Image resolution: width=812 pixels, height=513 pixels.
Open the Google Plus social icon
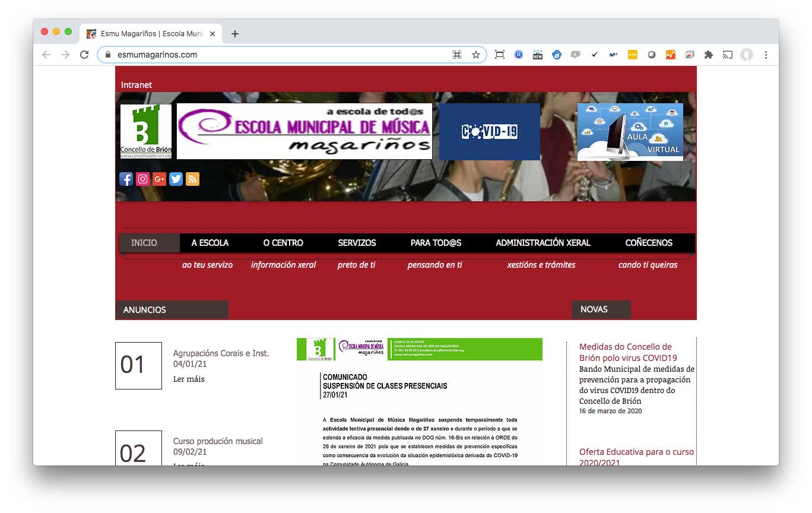point(159,179)
